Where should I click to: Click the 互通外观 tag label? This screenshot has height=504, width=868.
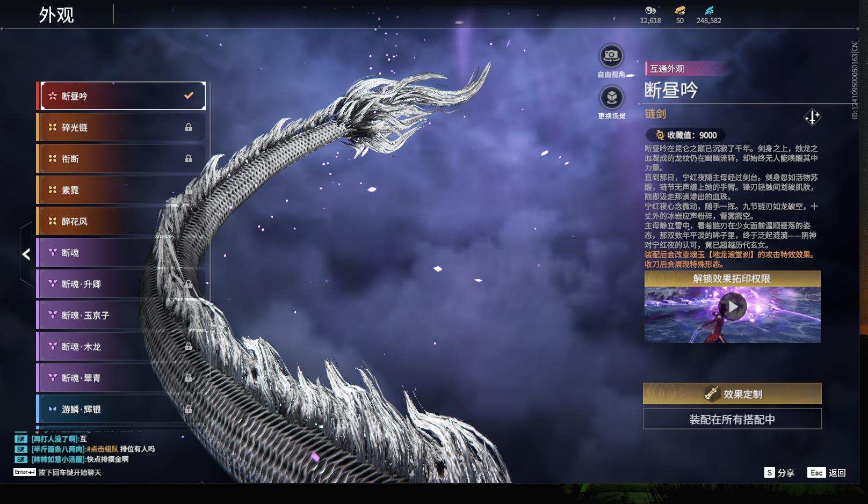(668, 69)
